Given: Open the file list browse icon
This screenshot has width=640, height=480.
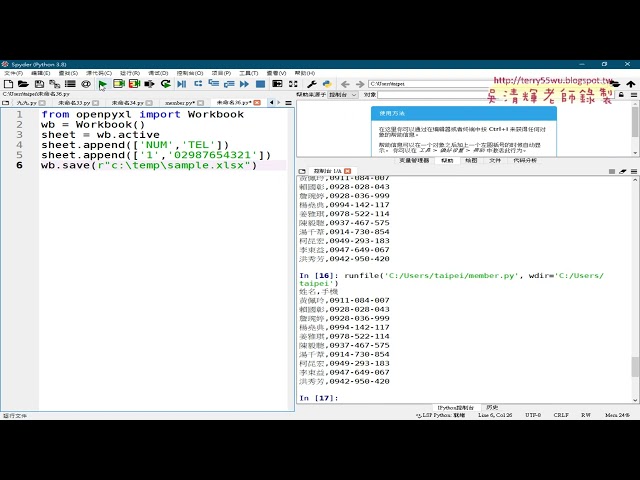Looking at the screenshot, I should tap(70, 84).
